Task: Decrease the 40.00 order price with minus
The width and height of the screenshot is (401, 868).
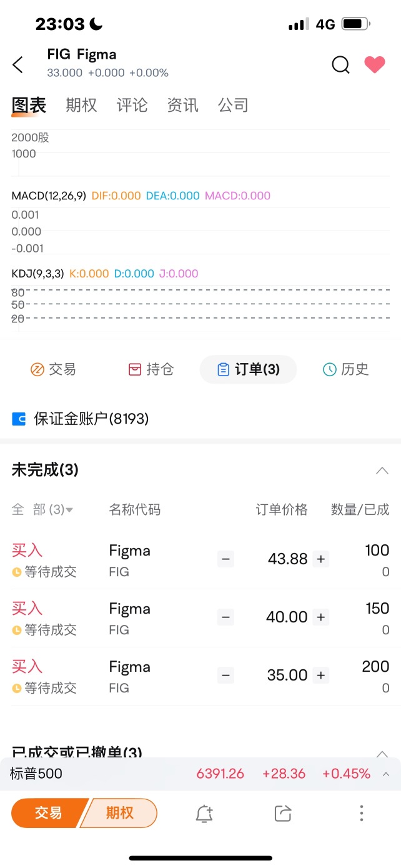Action: point(226,617)
